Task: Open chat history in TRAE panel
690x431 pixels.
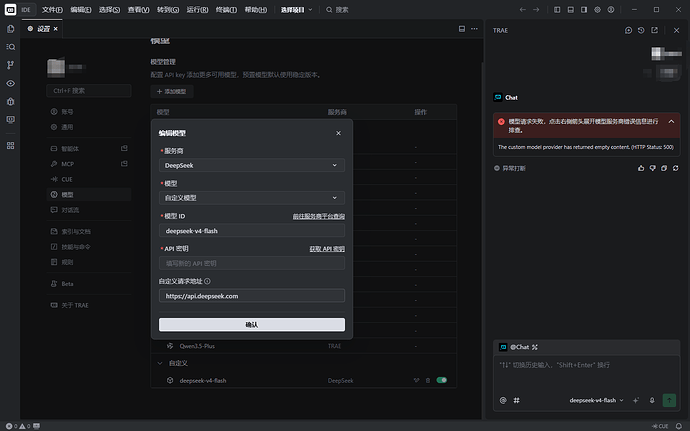Action: point(641,30)
